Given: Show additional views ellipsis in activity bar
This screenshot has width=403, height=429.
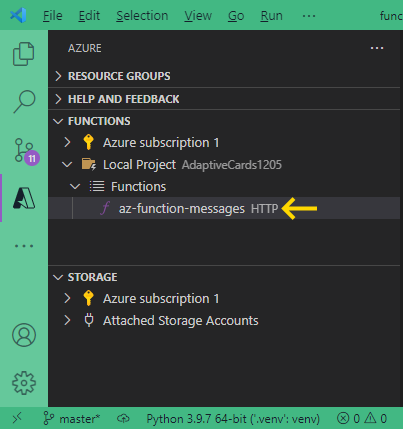Looking at the screenshot, I should click(x=24, y=246).
